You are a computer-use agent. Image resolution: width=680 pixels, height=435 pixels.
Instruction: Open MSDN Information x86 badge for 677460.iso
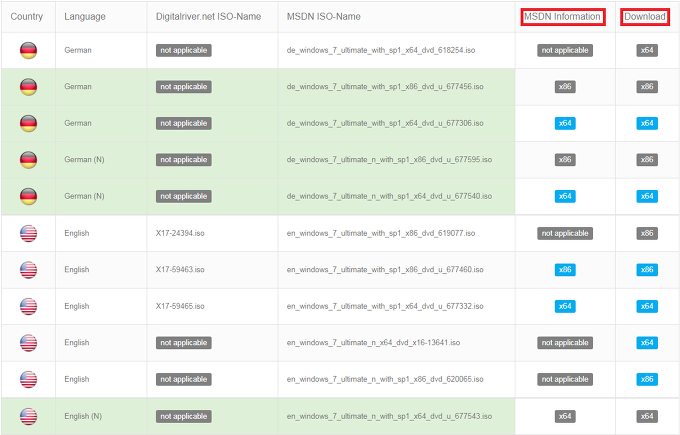(x=565, y=270)
